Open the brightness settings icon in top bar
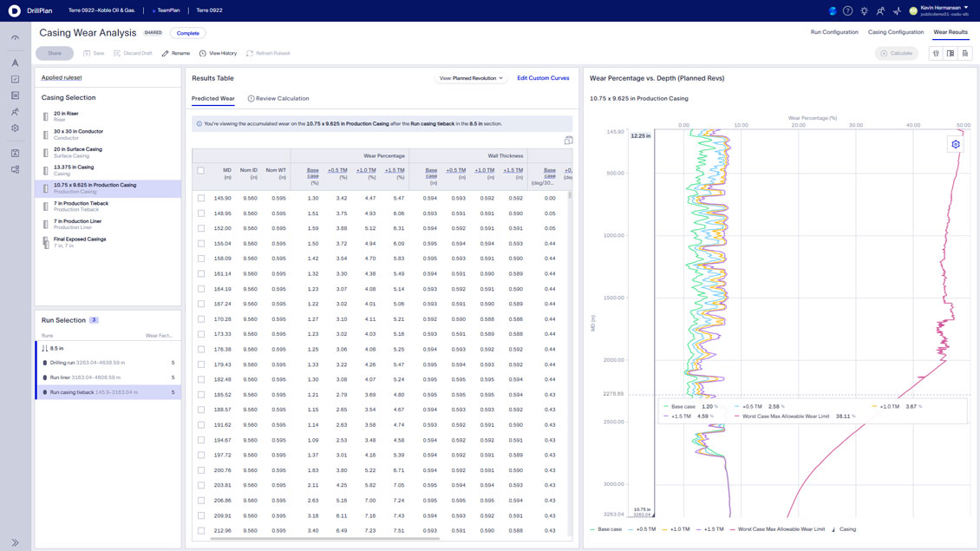 click(865, 10)
